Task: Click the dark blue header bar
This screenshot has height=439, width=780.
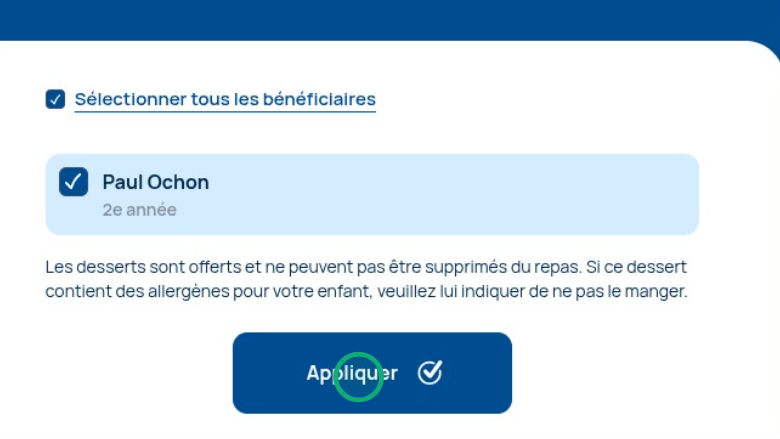Action: (390, 18)
